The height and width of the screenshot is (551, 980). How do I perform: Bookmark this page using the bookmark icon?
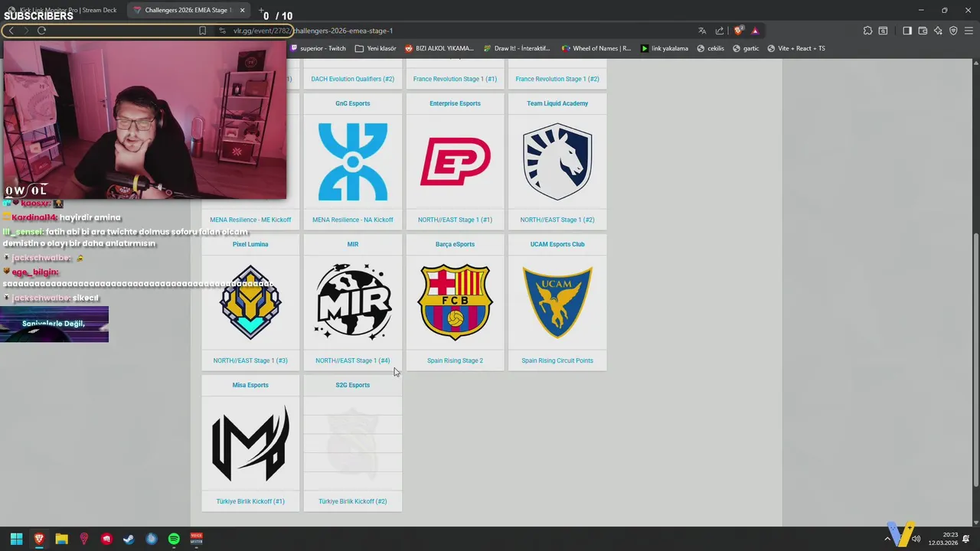202,31
